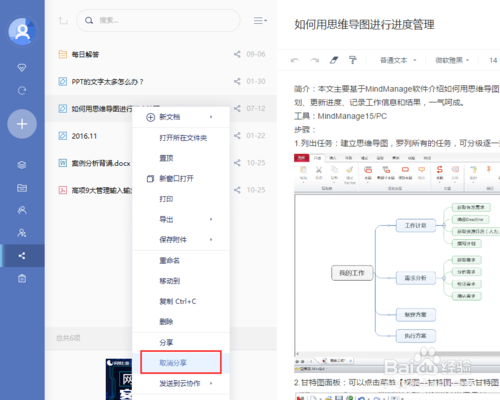
Task: Click the 步骤： line in note
Action: (x=305, y=130)
